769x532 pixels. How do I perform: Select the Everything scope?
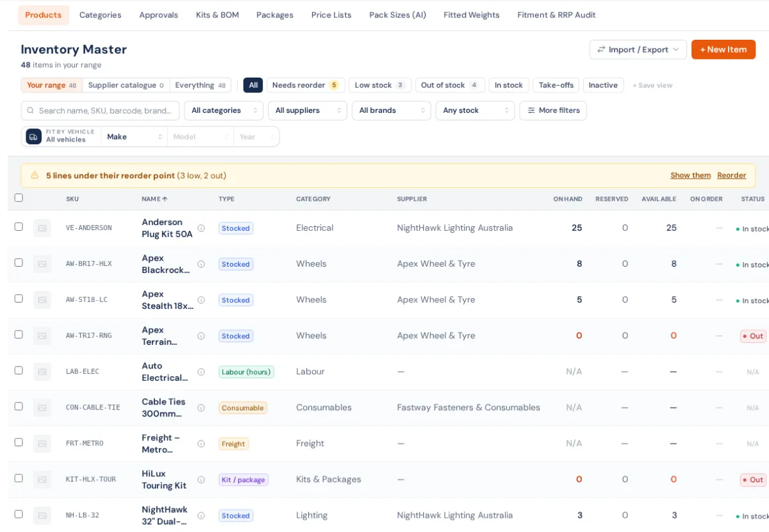point(201,85)
